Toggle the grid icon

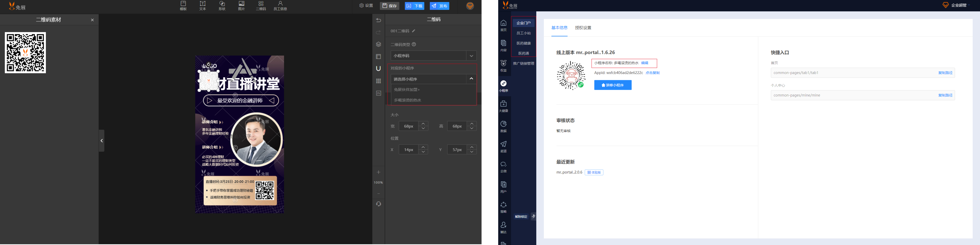click(x=379, y=81)
